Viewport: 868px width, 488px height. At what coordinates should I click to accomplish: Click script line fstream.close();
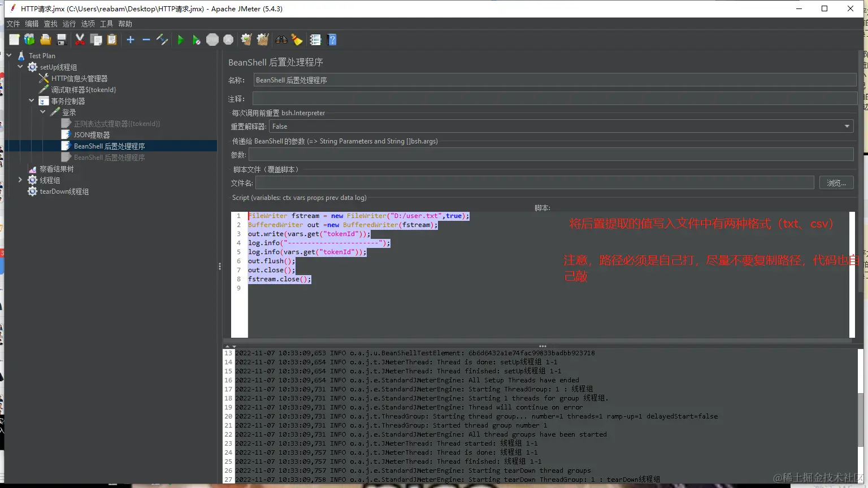tap(279, 279)
